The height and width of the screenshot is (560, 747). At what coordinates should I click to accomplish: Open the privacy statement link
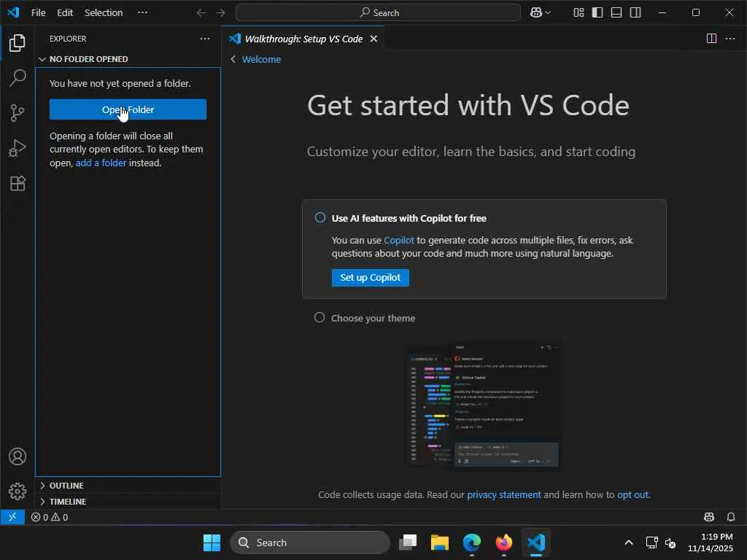tap(503, 494)
